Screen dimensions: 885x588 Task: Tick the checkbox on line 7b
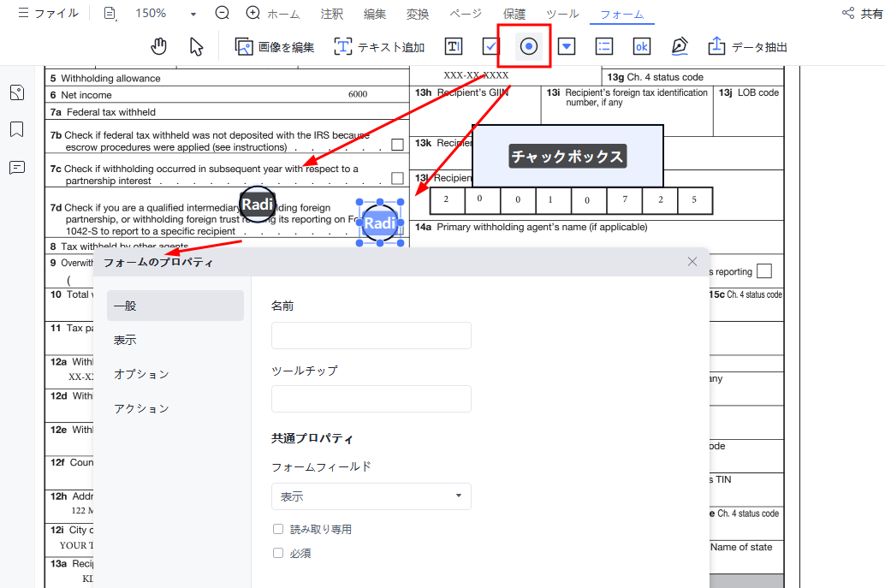pyautogui.click(x=397, y=145)
